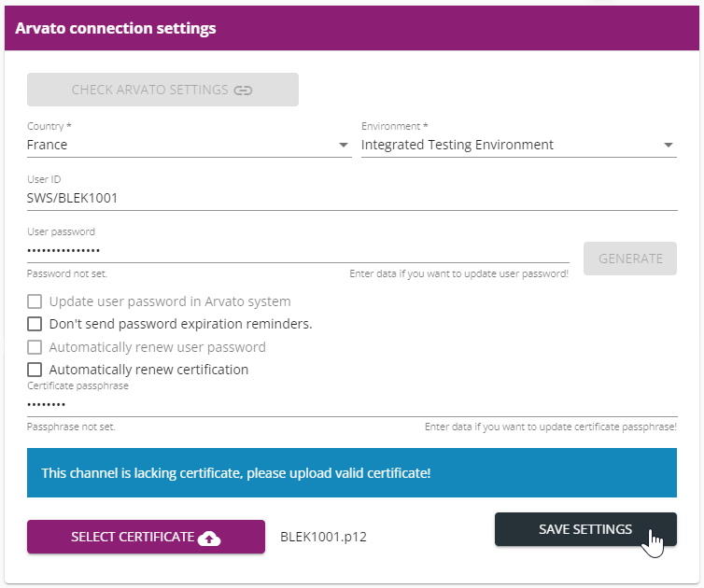
Task: Click the Arvato connection settings header title
Action: point(116,28)
